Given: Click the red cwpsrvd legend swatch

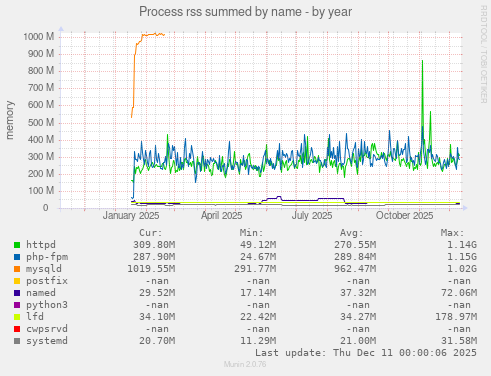Looking at the screenshot, I should [x=17, y=329].
